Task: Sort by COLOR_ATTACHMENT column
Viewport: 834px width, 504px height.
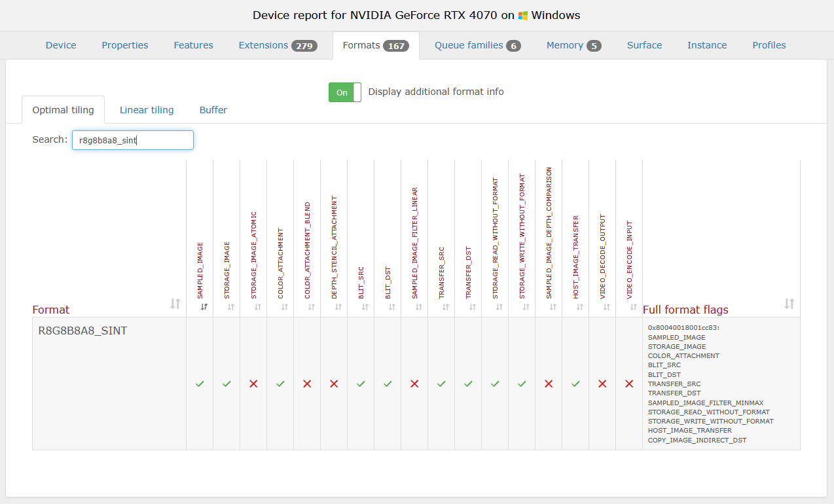Action: coord(284,306)
